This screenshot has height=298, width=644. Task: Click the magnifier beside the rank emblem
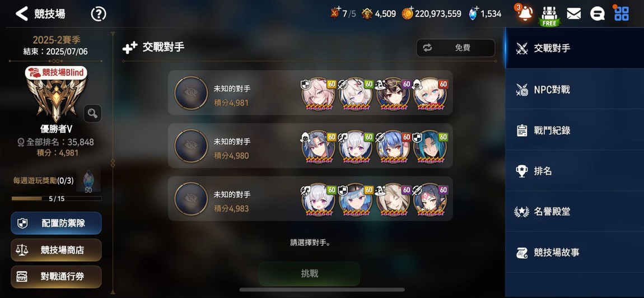pos(92,114)
